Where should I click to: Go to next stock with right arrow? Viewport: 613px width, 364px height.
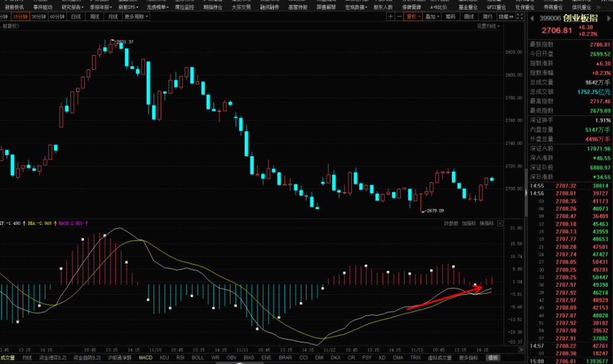coord(609,18)
